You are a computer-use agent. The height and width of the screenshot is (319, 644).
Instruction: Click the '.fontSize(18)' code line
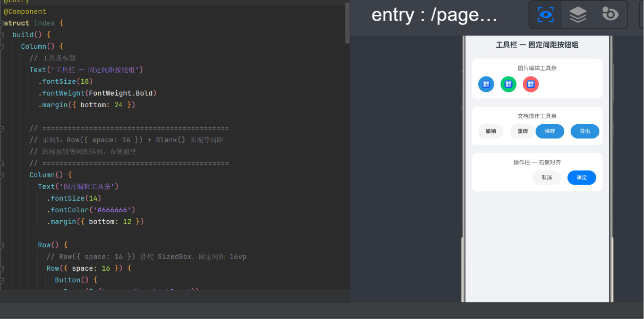pyautogui.click(x=65, y=81)
